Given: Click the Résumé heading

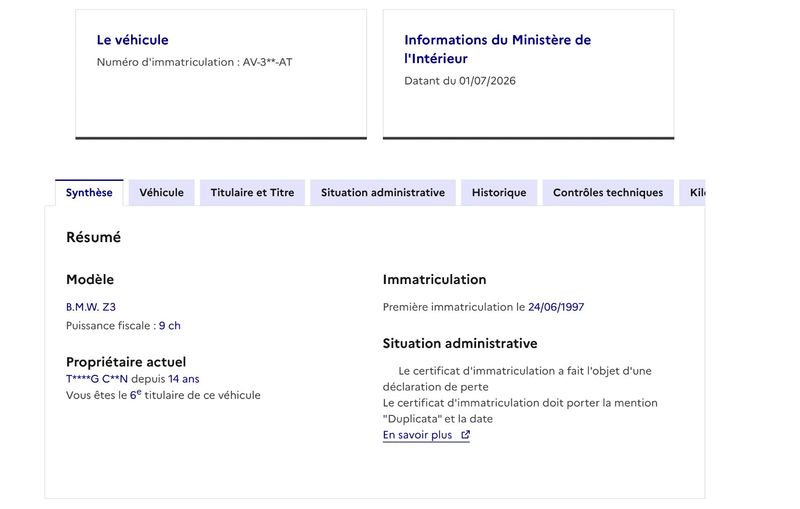Looking at the screenshot, I should click(93, 237).
